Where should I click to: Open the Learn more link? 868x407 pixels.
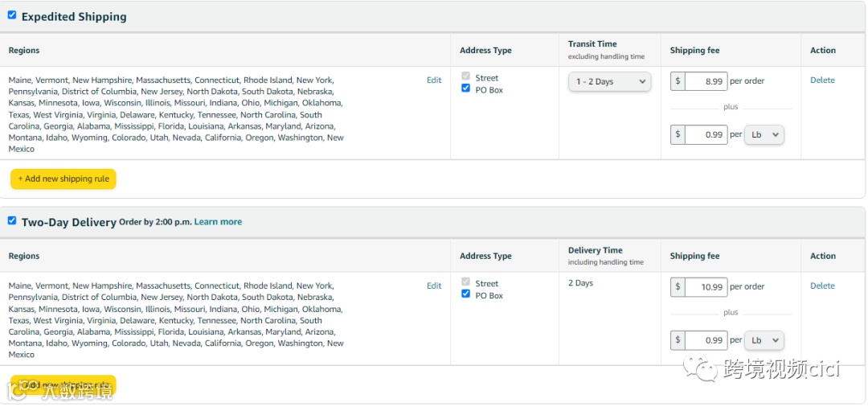218,222
